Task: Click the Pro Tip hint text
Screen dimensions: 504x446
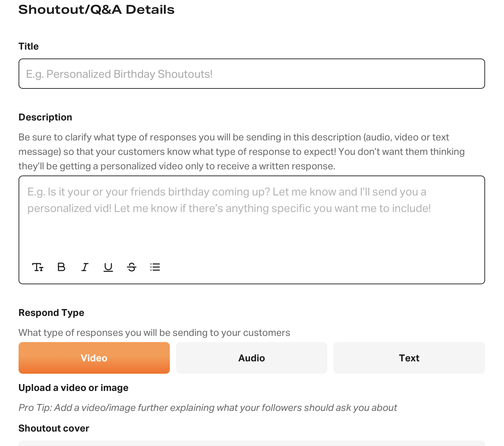Action: pyautogui.click(x=208, y=408)
